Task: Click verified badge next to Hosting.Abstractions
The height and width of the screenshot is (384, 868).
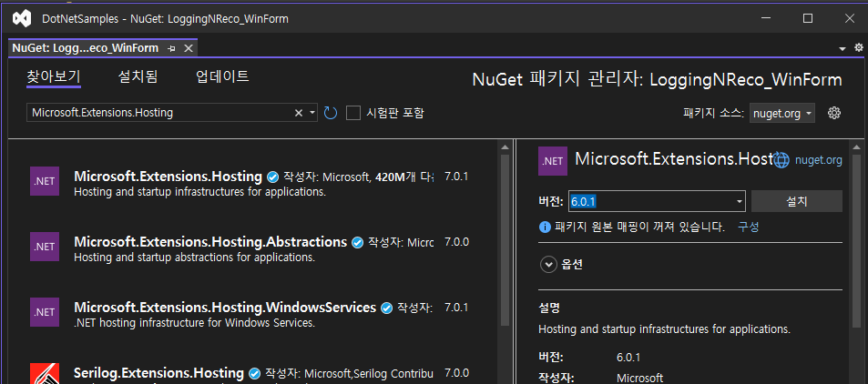Action: pos(358,242)
